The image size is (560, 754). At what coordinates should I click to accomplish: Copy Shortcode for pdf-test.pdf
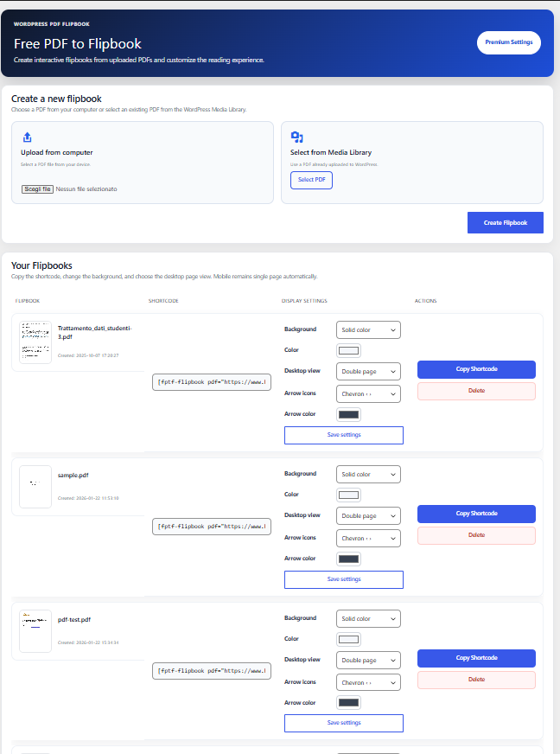click(x=476, y=658)
